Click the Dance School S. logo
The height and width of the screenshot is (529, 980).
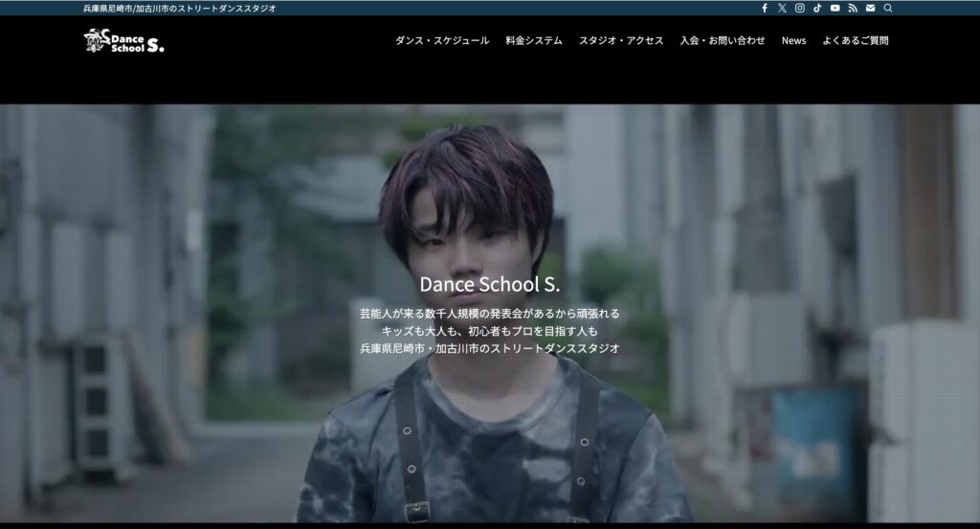coord(123,40)
